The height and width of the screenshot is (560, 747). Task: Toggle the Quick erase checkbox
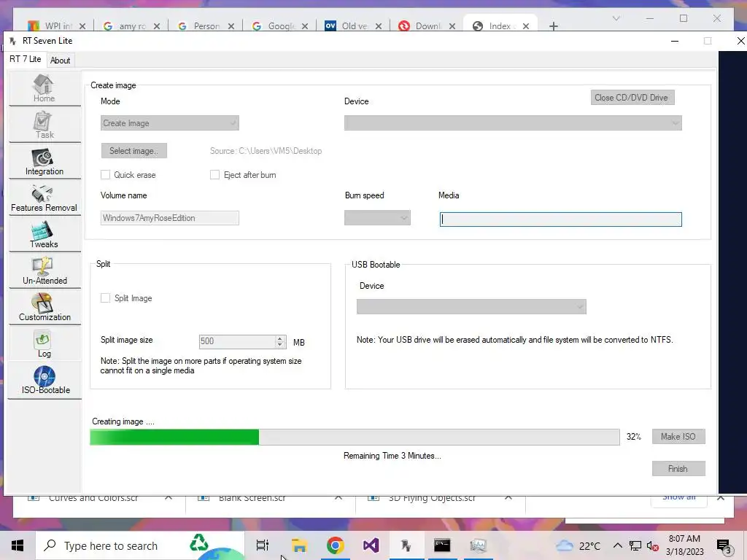pos(105,175)
